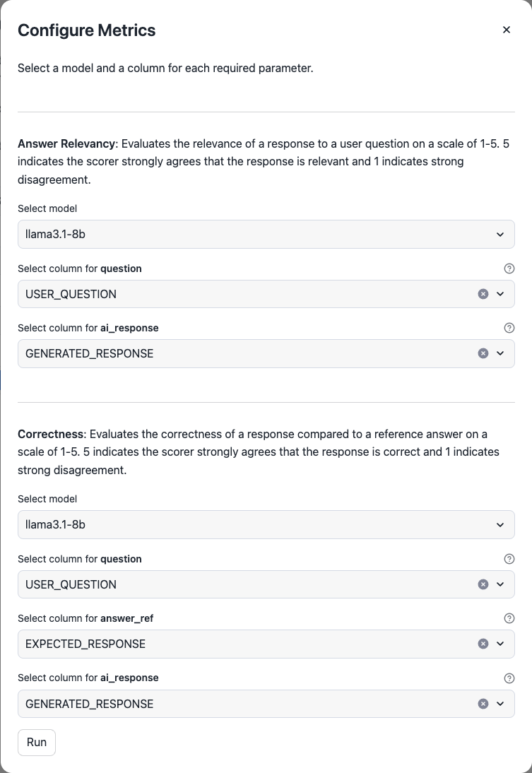Image resolution: width=532 pixels, height=773 pixels.
Task: Clear the GENERATED_RESPONSE selection in Answer Relevancy
Action: [x=483, y=353]
